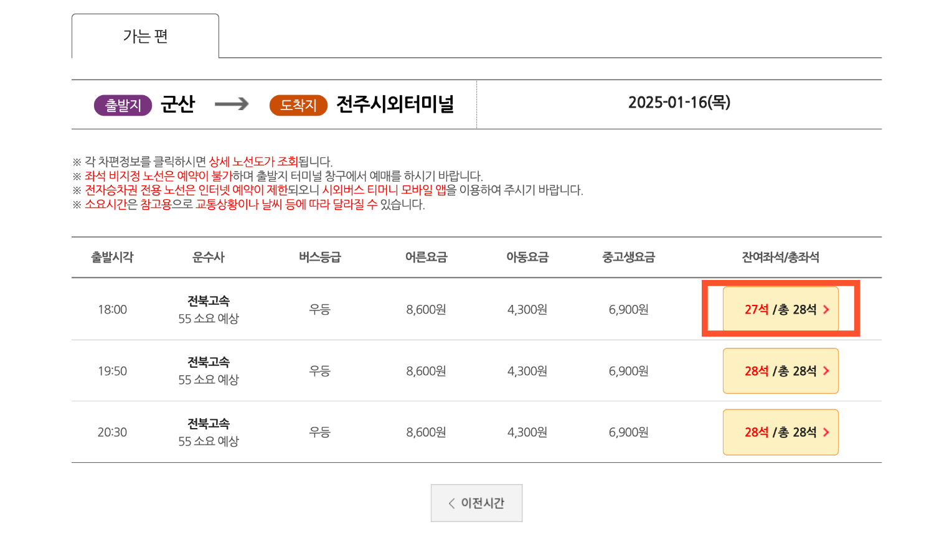Choose the 20:30 bus 28석 seat button
The height and width of the screenshot is (560, 934).
[780, 432]
